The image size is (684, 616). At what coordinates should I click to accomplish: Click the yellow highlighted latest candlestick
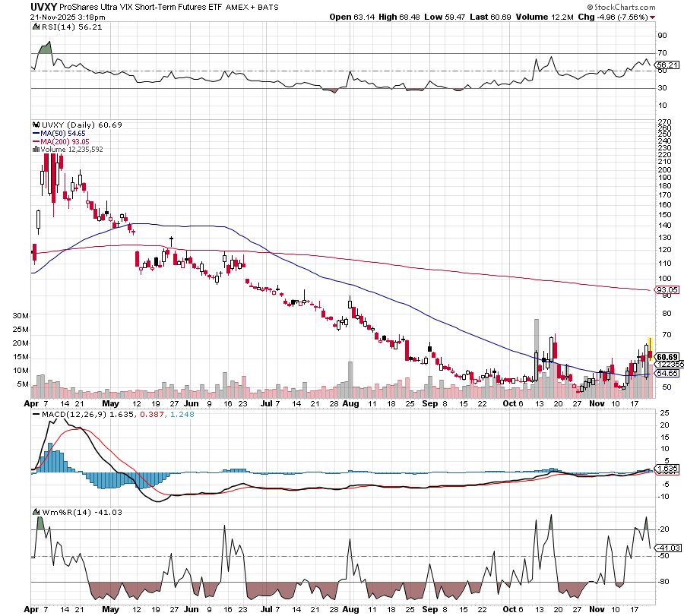650,349
